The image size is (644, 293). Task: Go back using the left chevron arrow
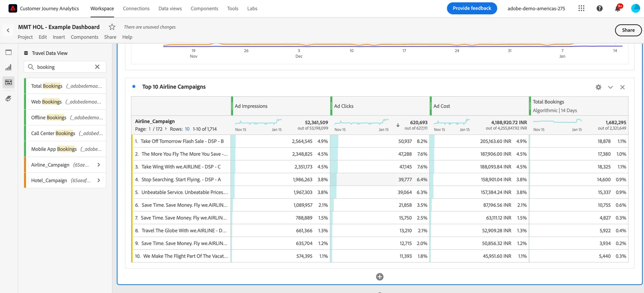click(8, 30)
